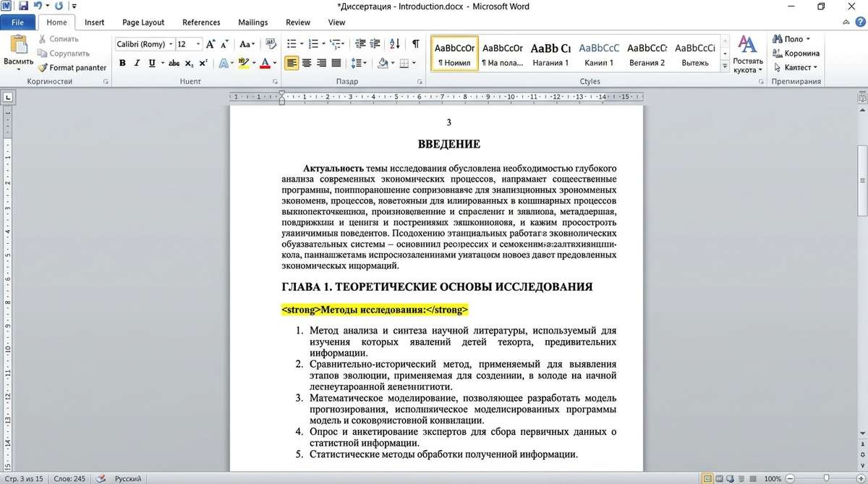Toggle Underline formatting
This screenshot has height=484, width=868.
(152, 63)
